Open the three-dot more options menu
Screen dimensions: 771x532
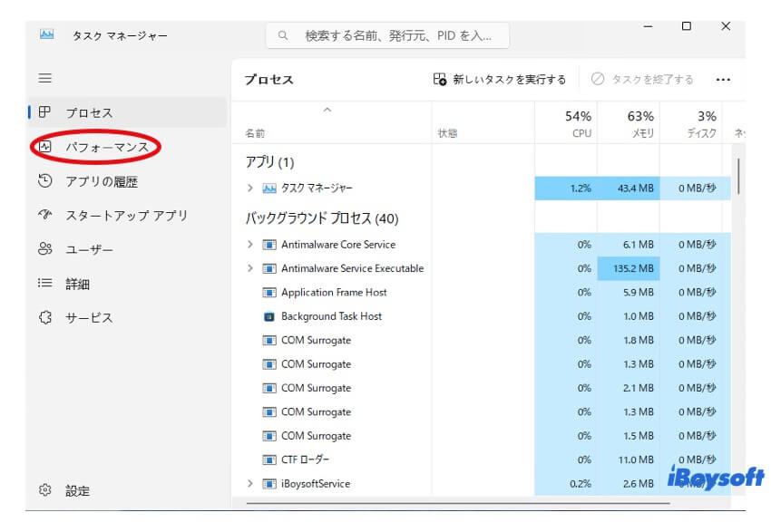pyautogui.click(x=723, y=80)
